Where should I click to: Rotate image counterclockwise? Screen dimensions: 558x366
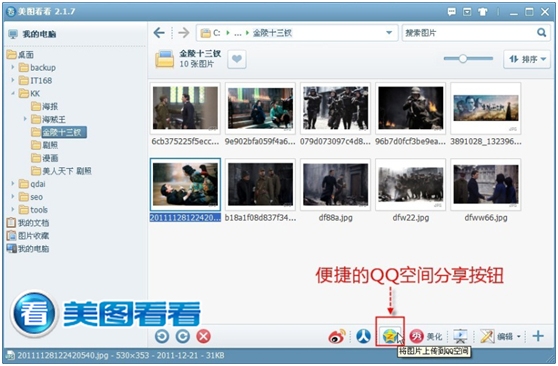[162, 336]
